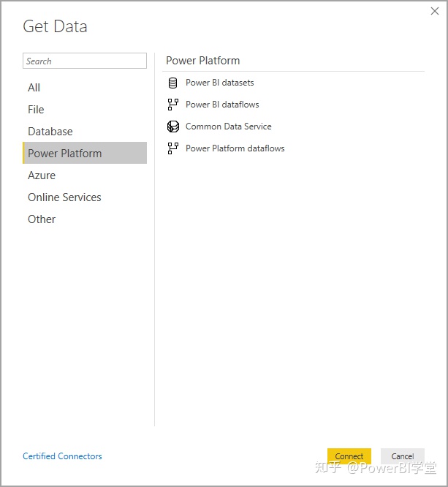Click the Search input field
The height and width of the screenshot is (487, 448).
[85, 61]
